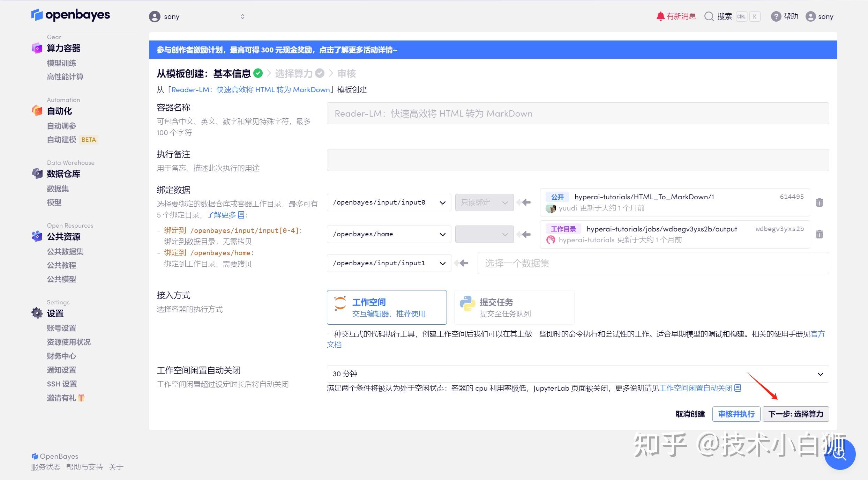Click the 自动化 sidebar icon

click(37, 111)
